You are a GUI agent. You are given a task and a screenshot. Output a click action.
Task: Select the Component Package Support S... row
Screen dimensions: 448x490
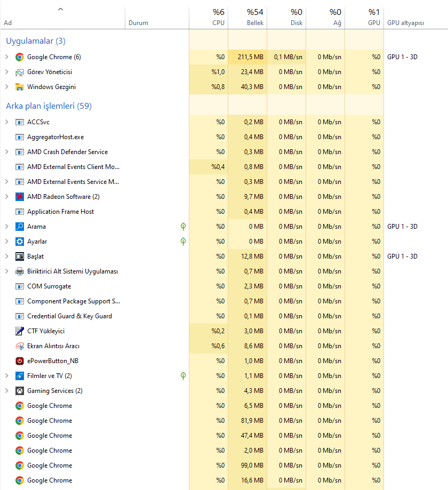224,301
